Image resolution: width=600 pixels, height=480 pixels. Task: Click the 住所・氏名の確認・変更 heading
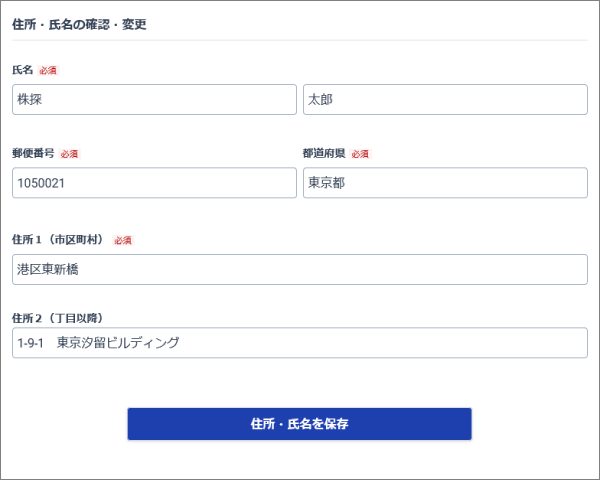click(79, 24)
